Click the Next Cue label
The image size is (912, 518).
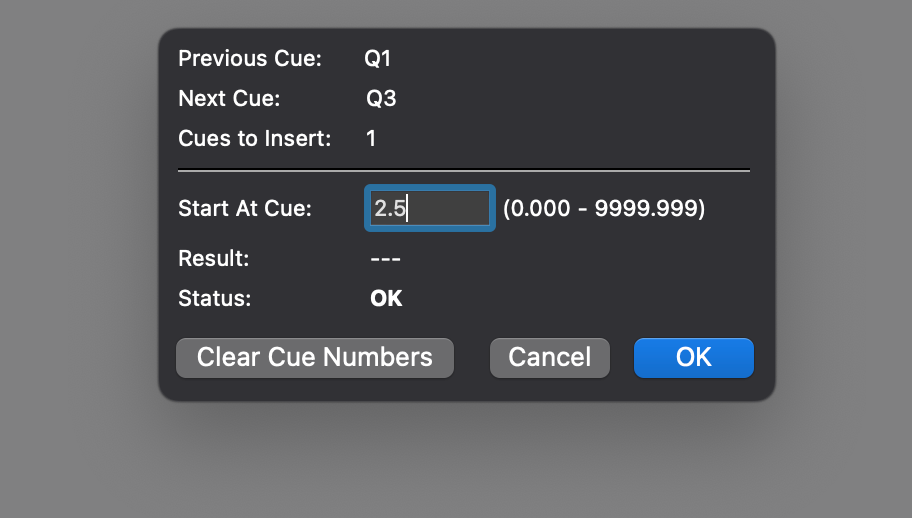229,99
